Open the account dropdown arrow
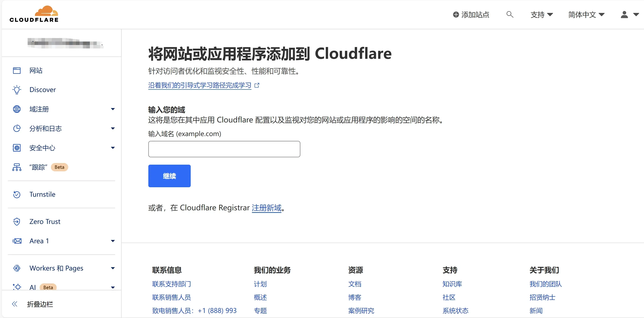 pos(636,15)
